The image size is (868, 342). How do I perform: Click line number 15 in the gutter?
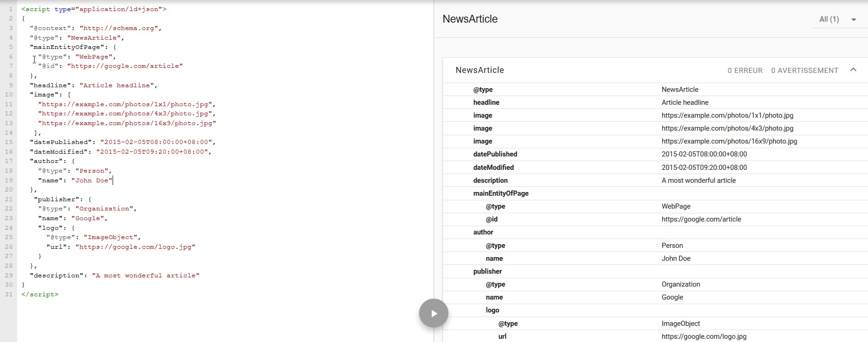[9, 142]
